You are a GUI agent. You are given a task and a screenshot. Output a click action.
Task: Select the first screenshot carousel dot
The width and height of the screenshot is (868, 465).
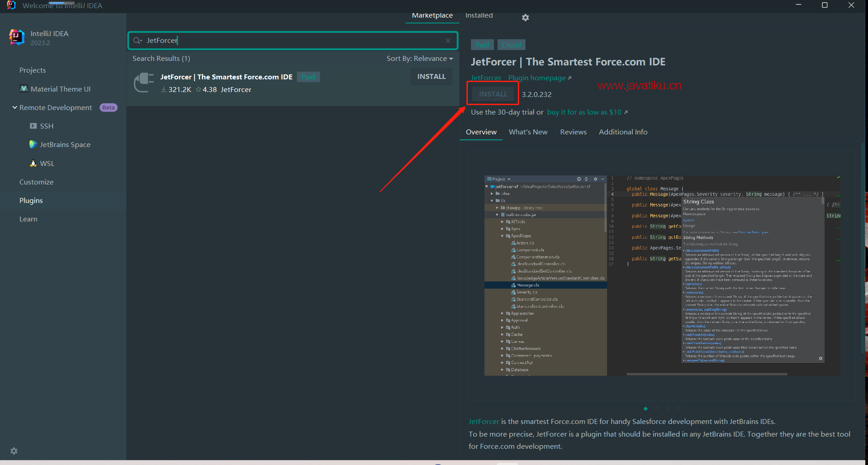(645, 409)
